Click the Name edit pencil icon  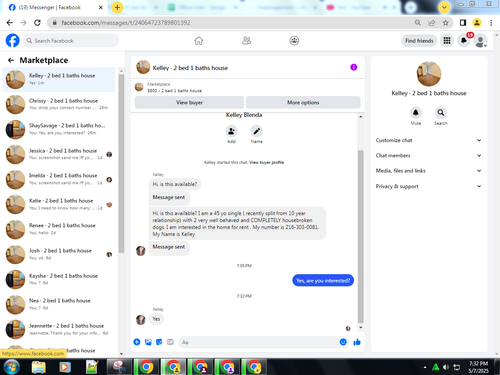pos(256,131)
